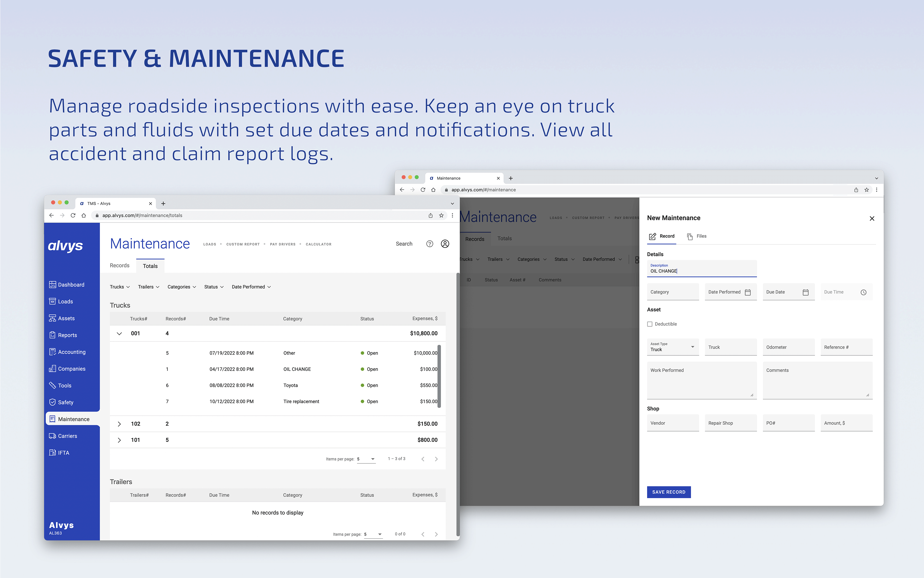Open the Reports section

coord(67,335)
